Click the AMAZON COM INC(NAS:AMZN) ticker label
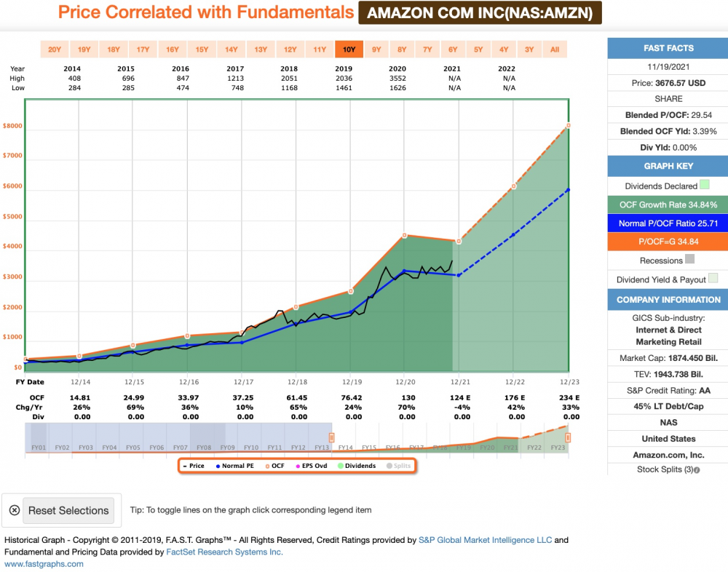Image resolution: width=728 pixels, height=572 pixels. (480, 12)
